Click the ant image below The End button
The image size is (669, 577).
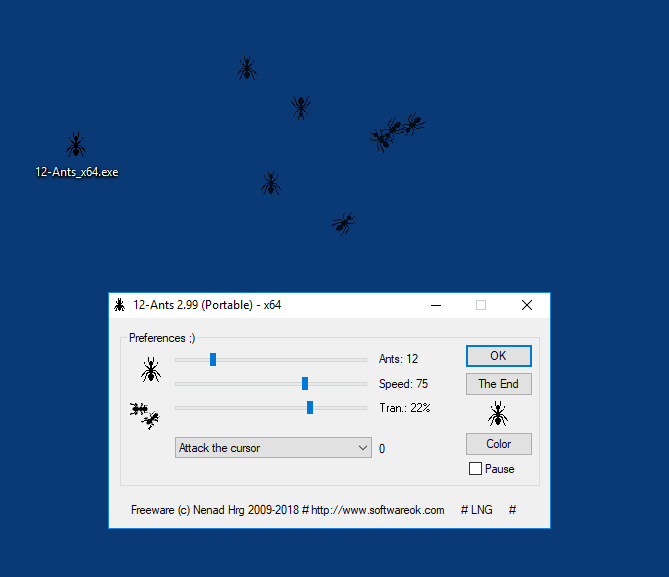[498, 413]
